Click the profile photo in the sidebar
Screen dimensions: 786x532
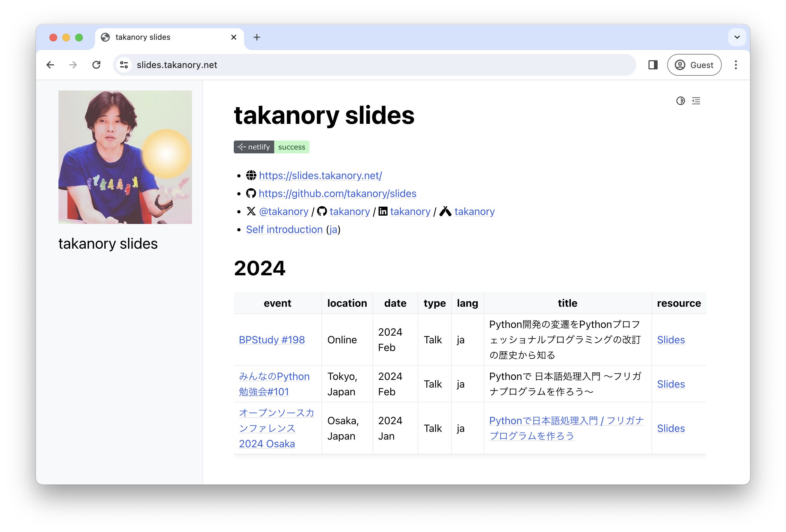125,157
